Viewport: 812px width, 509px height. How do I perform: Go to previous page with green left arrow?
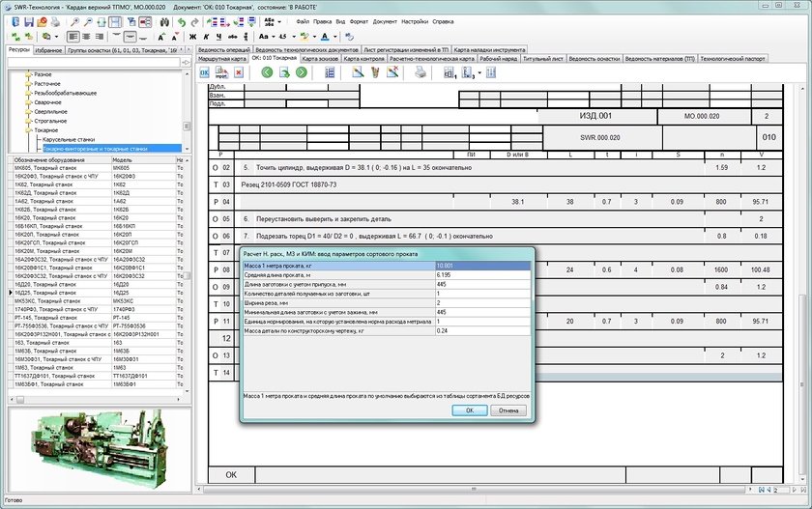(268, 72)
